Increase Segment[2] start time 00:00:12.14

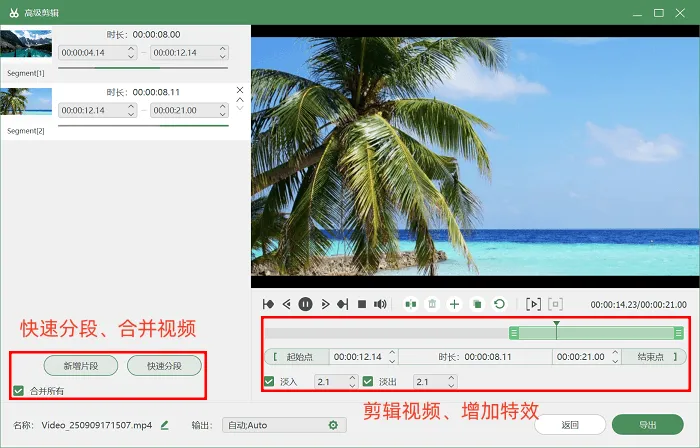pyautogui.click(x=131, y=106)
